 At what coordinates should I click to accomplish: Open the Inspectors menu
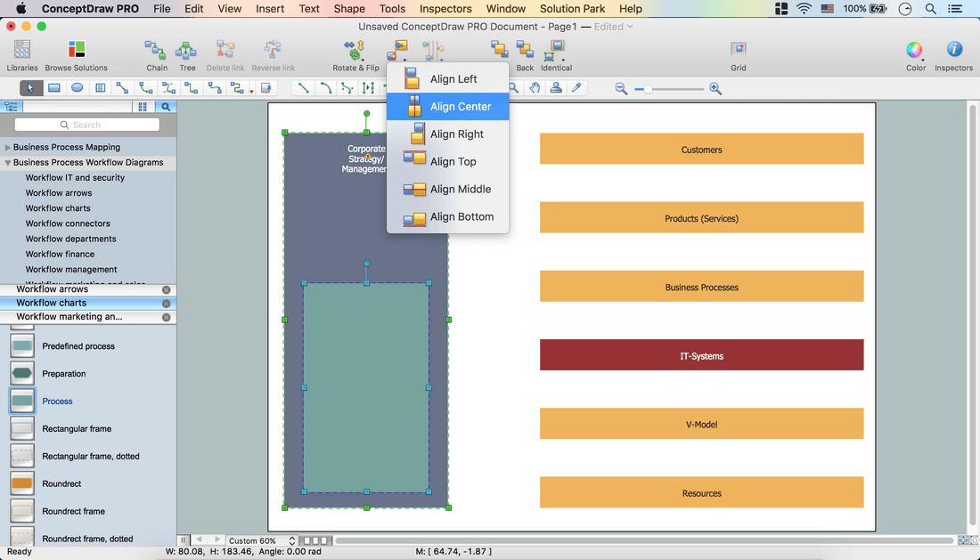445,9
